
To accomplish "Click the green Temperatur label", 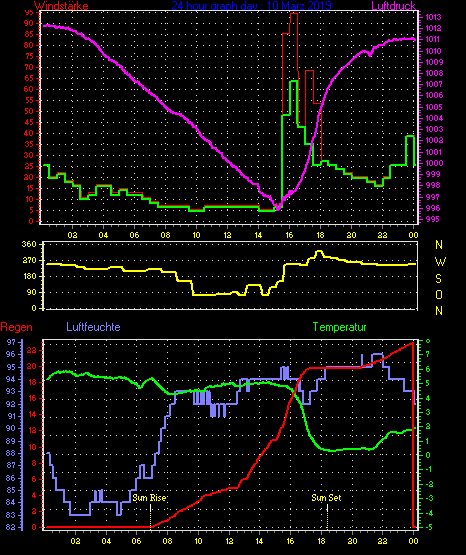I will [339, 327].
